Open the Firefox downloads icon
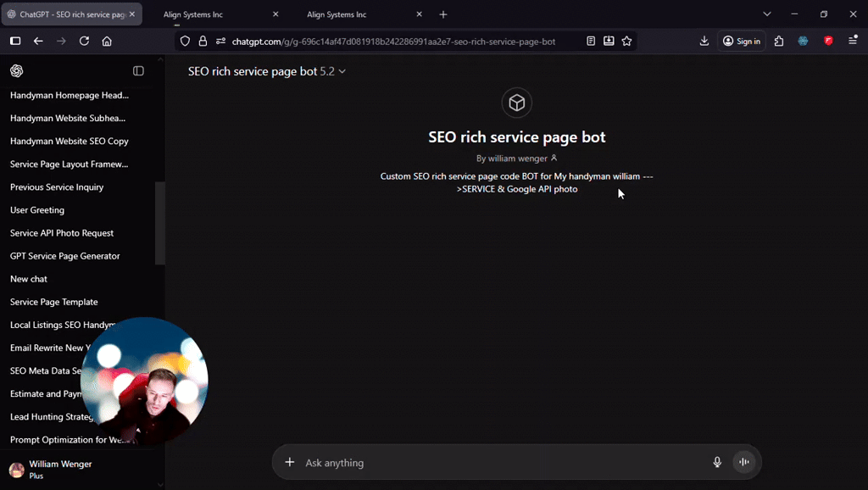 (704, 41)
